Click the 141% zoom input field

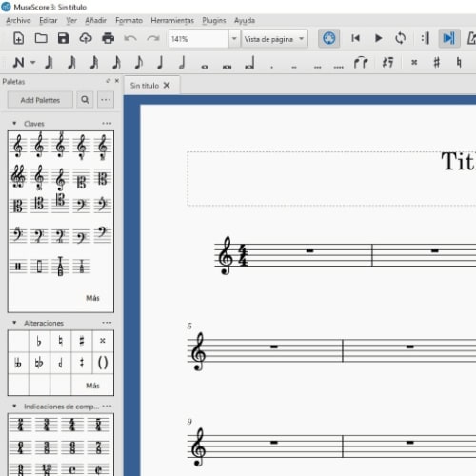tap(199, 39)
